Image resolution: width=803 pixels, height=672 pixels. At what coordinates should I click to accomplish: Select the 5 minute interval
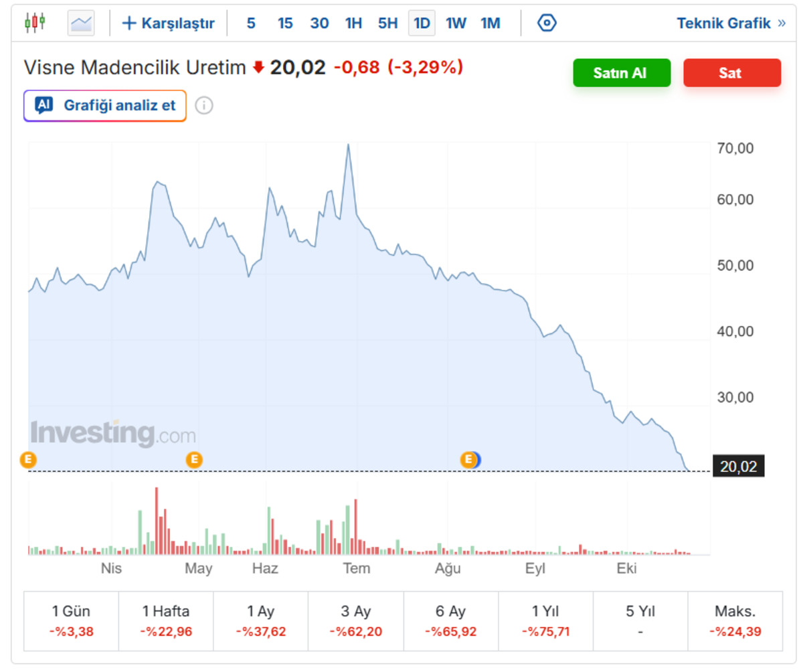coord(251,23)
